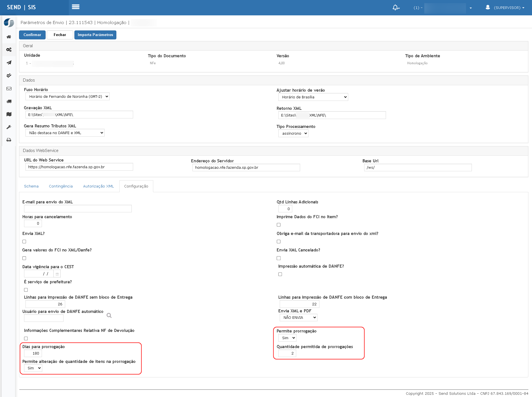Check Imprime Dados do FCI no Item
532x397 pixels.
tap(279, 225)
